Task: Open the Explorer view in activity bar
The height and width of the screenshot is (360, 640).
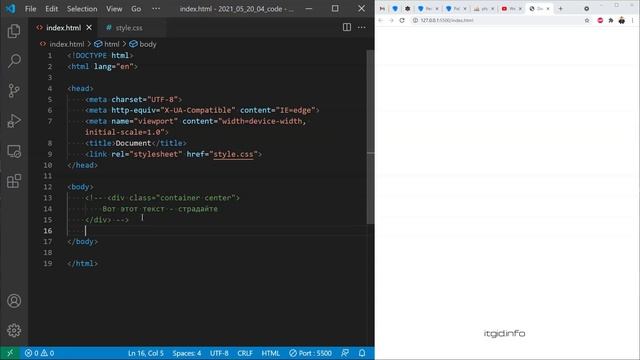Action: (14, 31)
